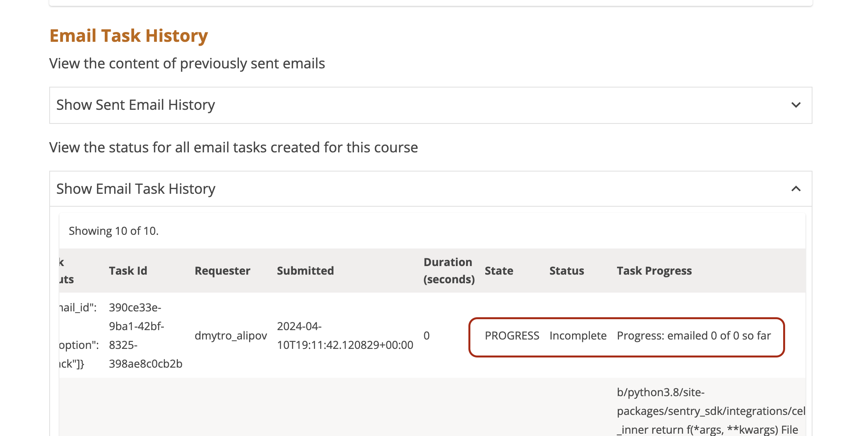Screen dimensions: 868x436
Task: Click the Task Progress column header
Action: pyautogui.click(x=654, y=271)
